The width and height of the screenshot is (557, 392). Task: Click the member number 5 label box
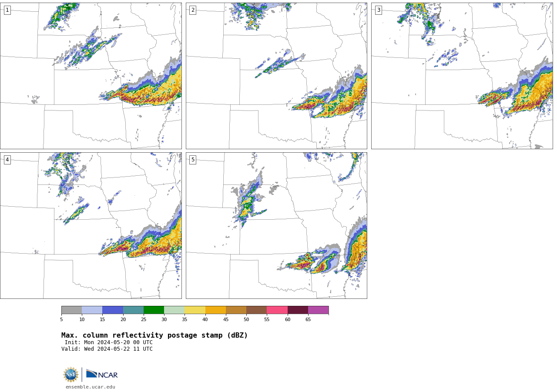(x=193, y=160)
